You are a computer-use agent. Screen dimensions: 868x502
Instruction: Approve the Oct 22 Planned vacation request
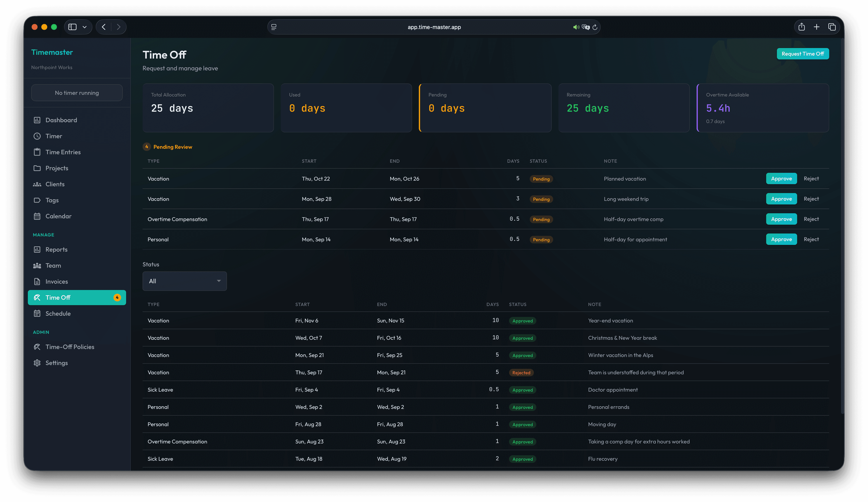781,178
